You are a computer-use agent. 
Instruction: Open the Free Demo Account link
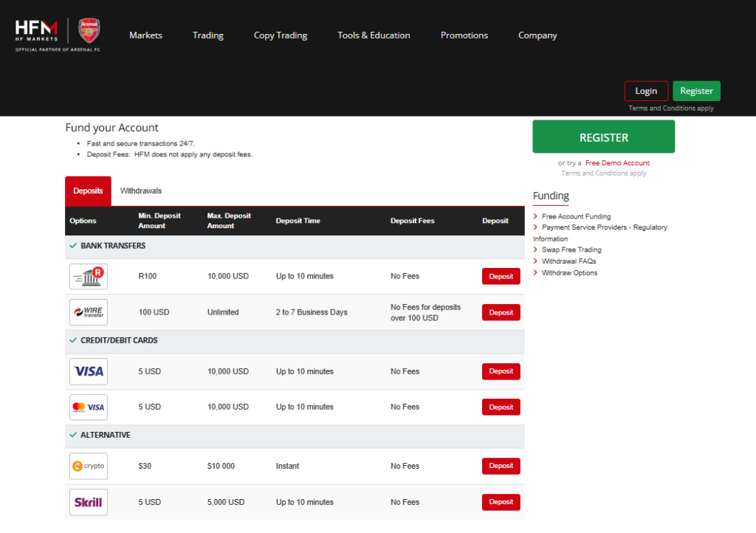pyautogui.click(x=617, y=163)
